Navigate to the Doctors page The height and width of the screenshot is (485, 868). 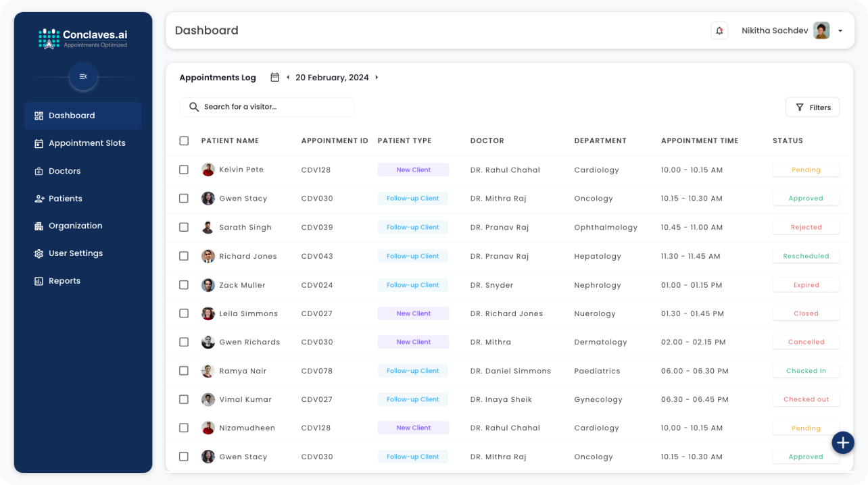pos(64,172)
